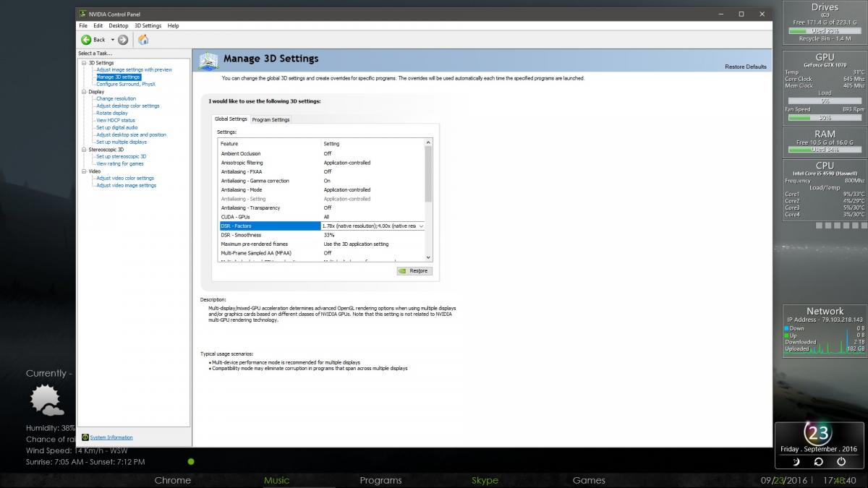The image size is (868, 488).
Task: Select the DSR - Smoothness row
Action: [321, 235]
